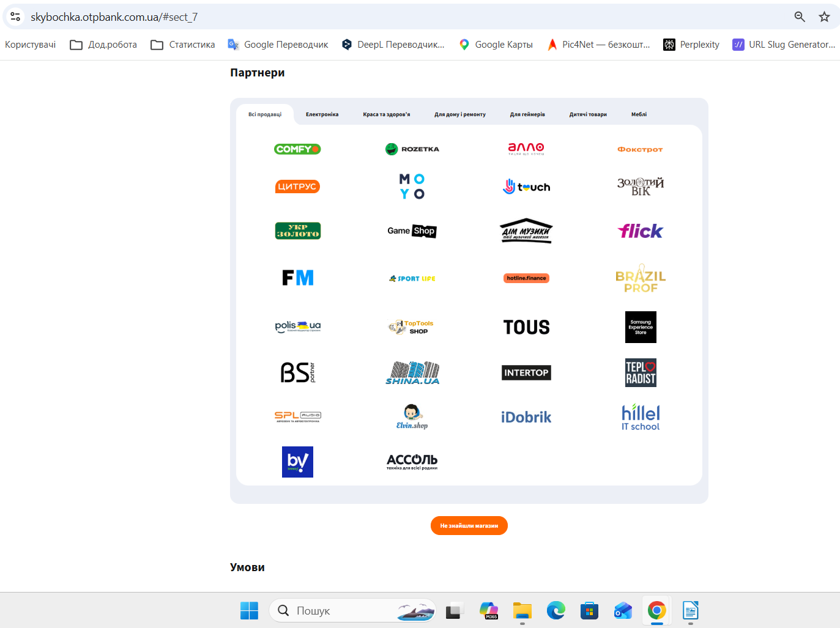Viewport: 840px width, 628px height.
Task: Open the Фокстрот partner logo
Action: pos(640,149)
